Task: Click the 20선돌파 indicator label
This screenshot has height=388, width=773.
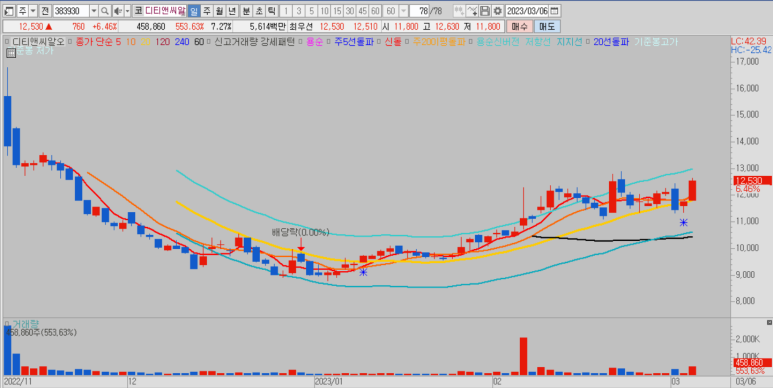Action: (x=611, y=42)
